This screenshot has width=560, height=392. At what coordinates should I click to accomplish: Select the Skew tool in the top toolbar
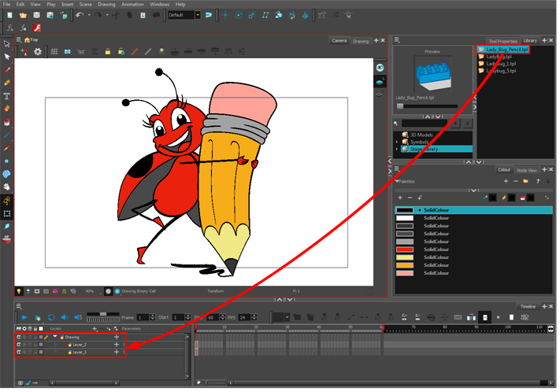coord(265,15)
